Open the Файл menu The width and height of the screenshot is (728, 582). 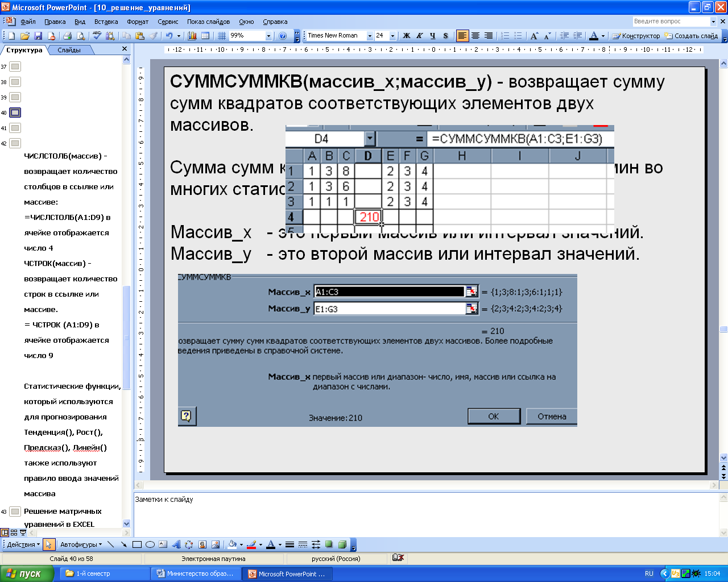coord(28,22)
